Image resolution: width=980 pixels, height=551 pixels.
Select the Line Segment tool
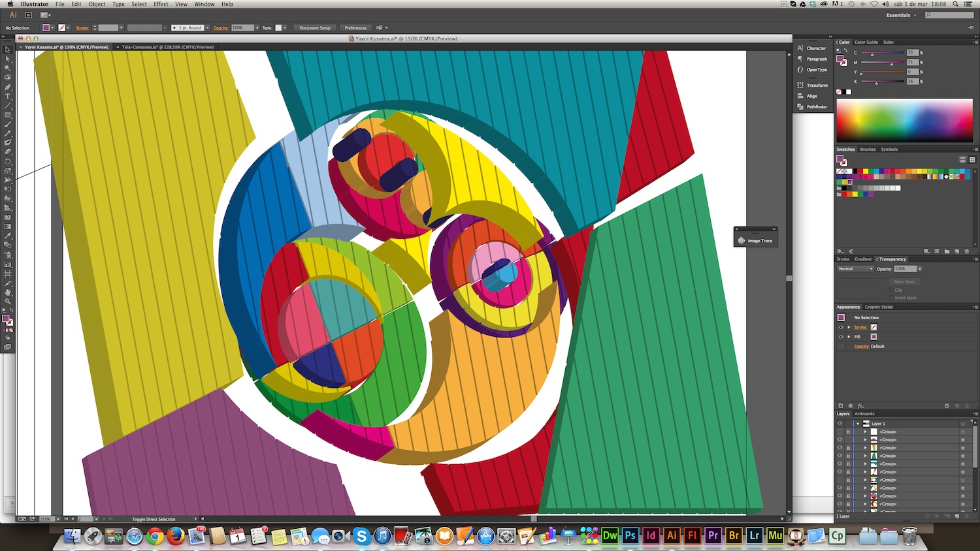coord(8,106)
